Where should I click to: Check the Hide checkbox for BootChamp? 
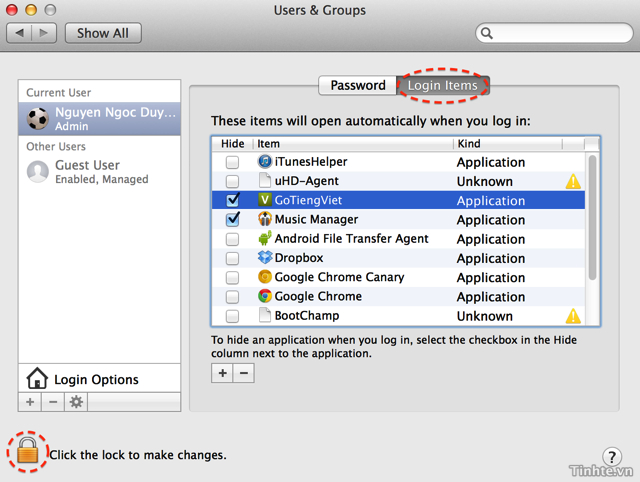tap(232, 316)
